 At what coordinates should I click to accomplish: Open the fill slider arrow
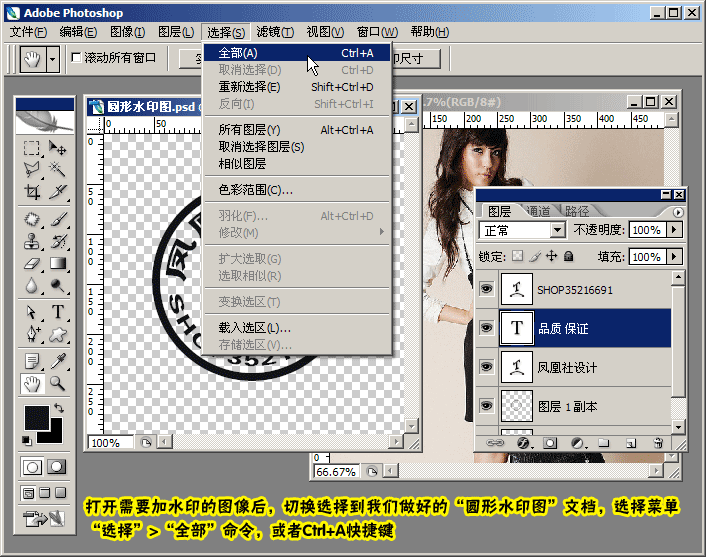point(674,257)
